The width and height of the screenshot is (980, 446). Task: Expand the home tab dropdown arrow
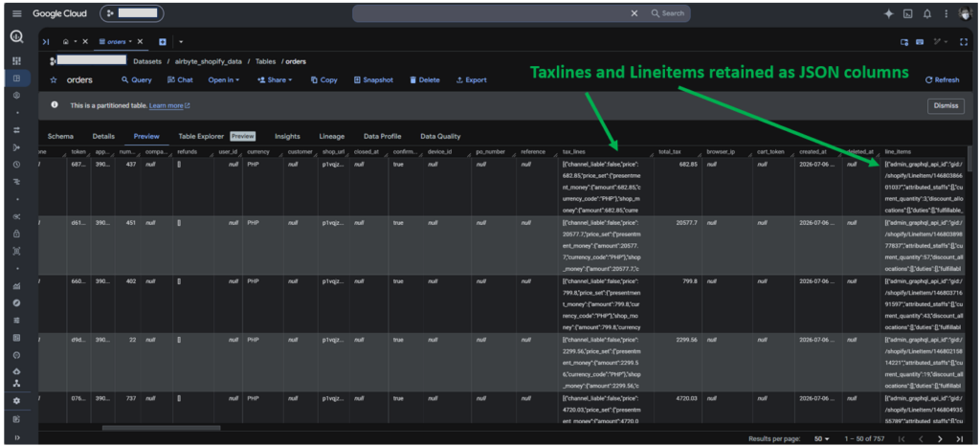76,42
